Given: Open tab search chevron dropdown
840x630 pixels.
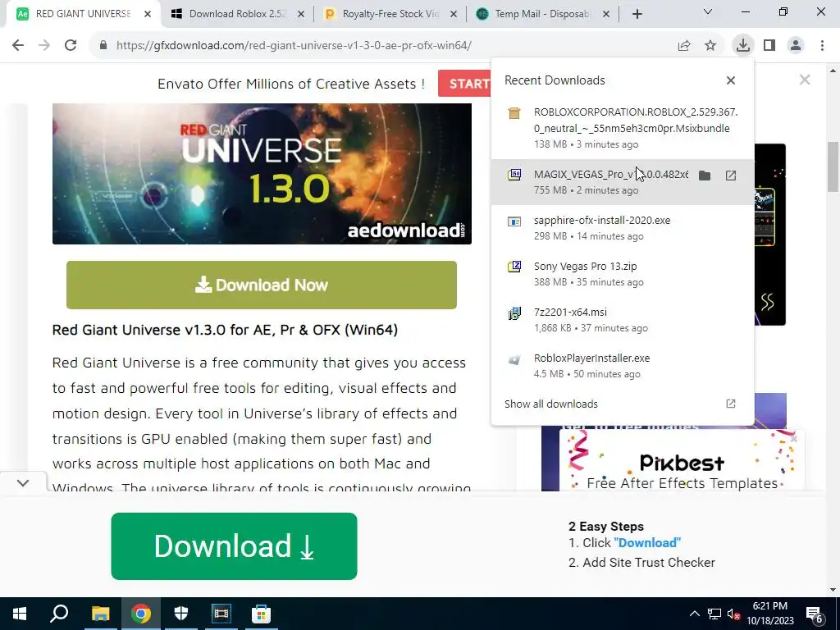Looking at the screenshot, I should pyautogui.click(x=708, y=11).
